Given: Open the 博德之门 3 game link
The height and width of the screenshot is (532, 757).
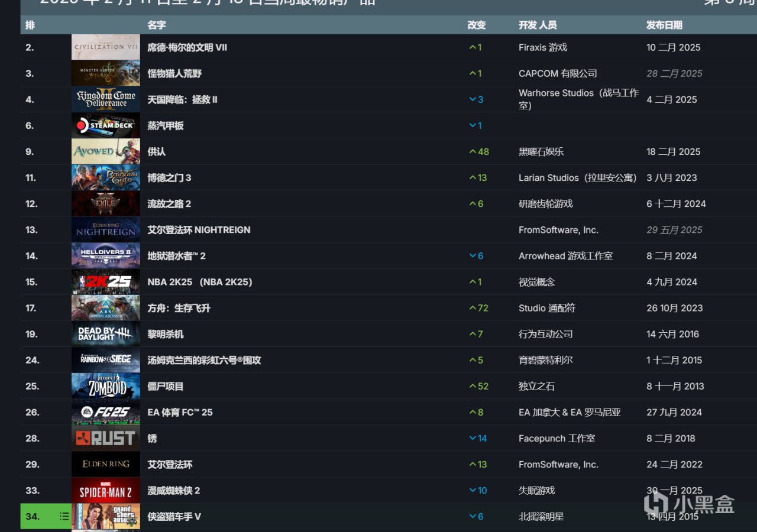Looking at the screenshot, I should [x=169, y=177].
